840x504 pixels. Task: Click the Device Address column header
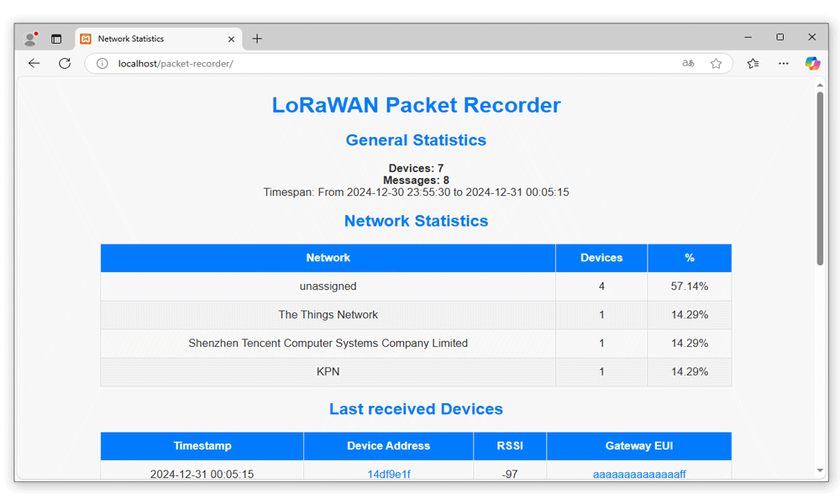tap(388, 445)
